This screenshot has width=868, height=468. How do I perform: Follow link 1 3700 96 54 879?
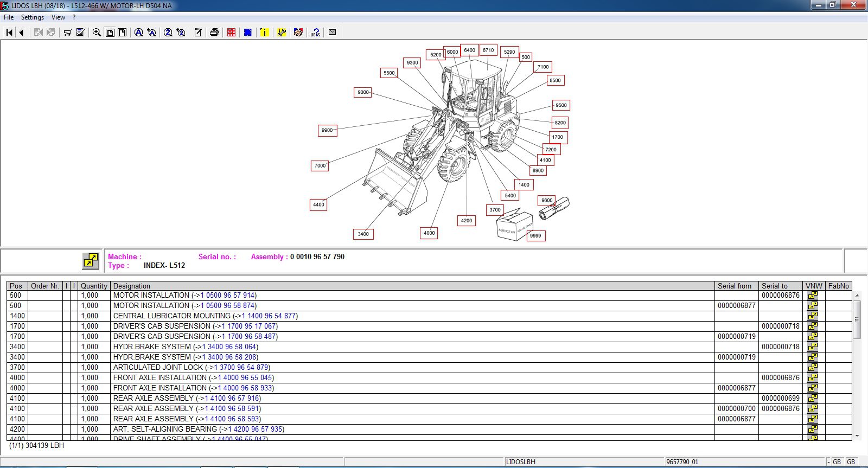(x=241, y=368)
